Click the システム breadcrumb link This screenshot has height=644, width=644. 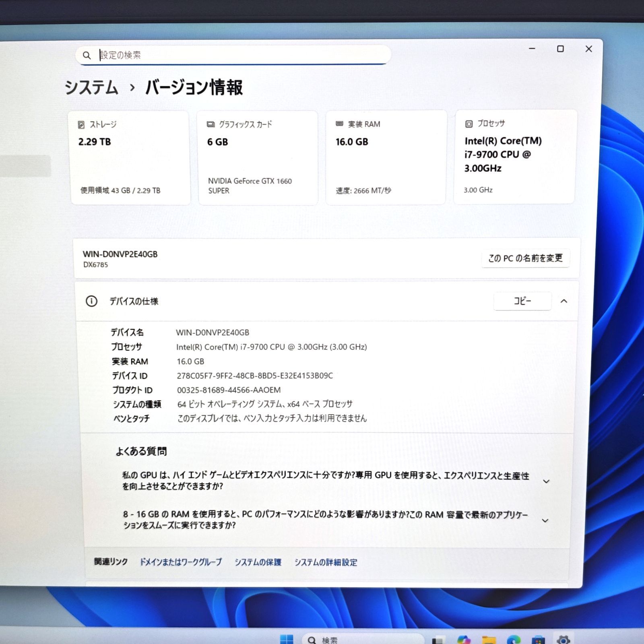click(91, 88)
